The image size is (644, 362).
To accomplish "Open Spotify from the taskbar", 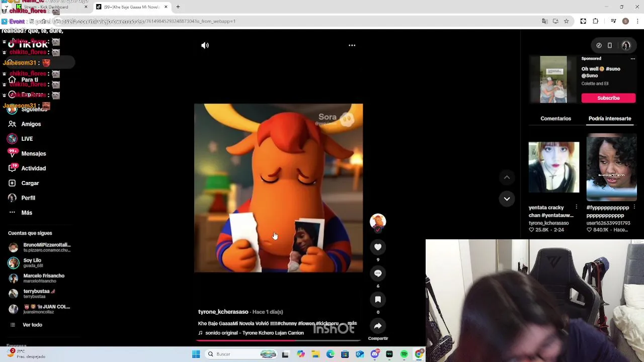I will click(404, 354).
